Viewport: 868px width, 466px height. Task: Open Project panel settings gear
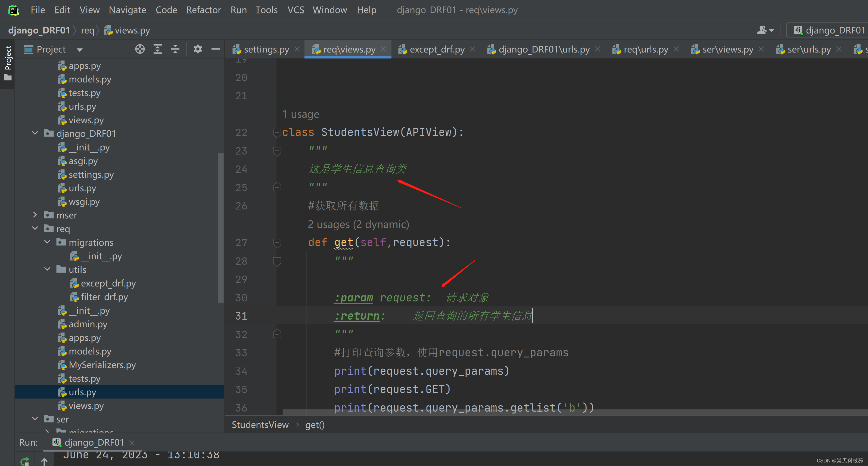coord(198,49)
